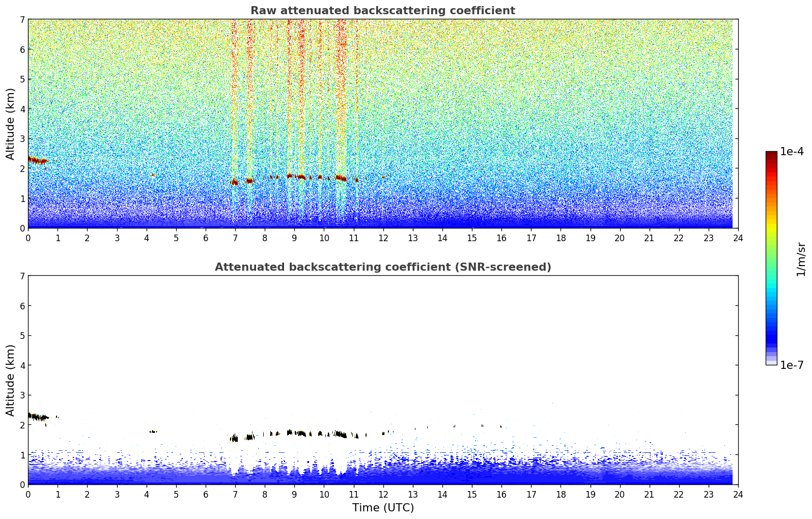Click the black cloud layer near hour 9 in the SNR-screened plot
812x519 pixels.
[296, 433]
